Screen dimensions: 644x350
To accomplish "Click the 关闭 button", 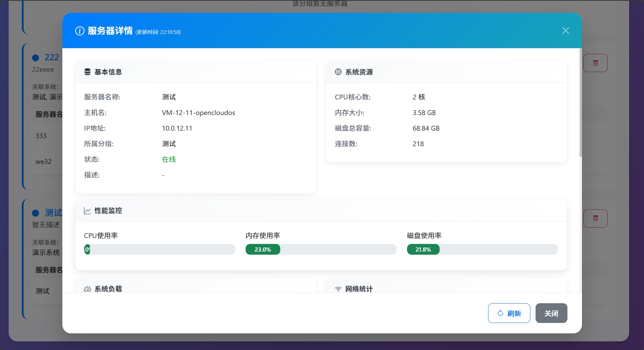I will pyautogui.click(x=551, y=313).
